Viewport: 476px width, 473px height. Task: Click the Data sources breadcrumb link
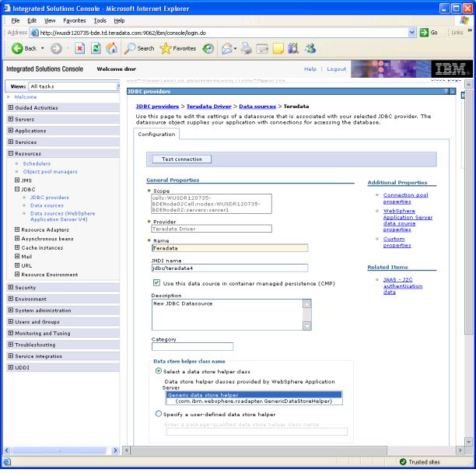[x=257, y=107]
